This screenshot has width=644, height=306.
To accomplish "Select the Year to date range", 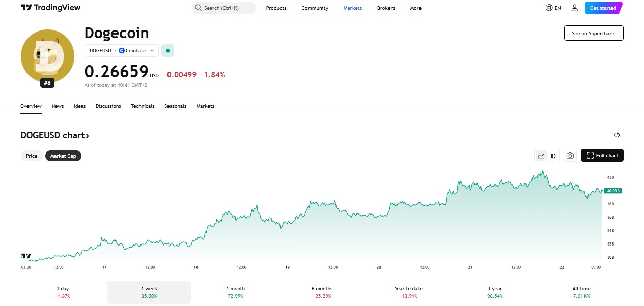I will [408, 292].
